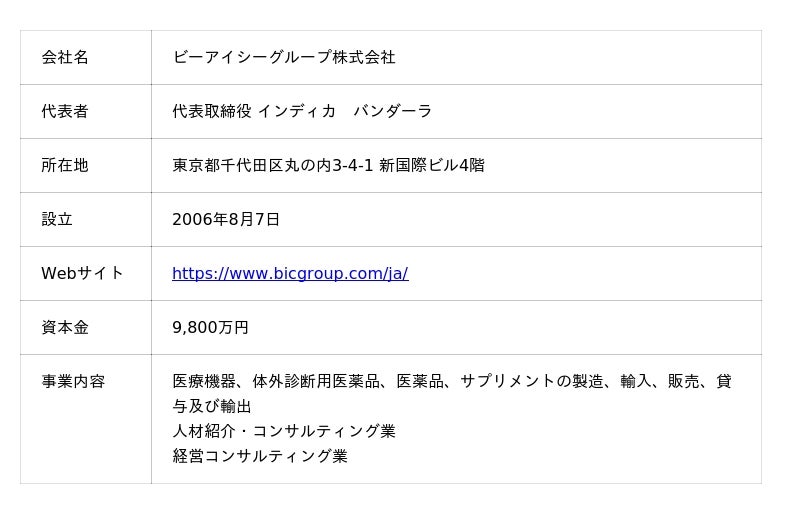Click the 代表取締役 title text

coord(212,112)
